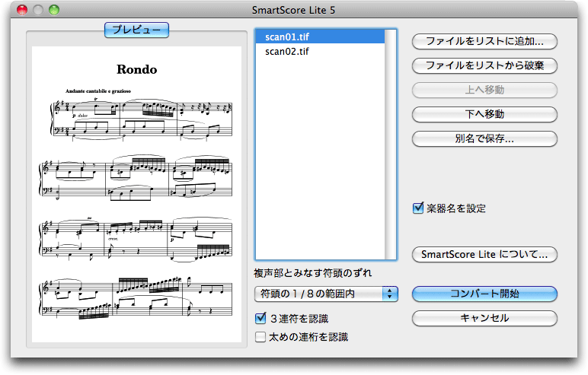Zoom the window with the green button

pos(54,10)
